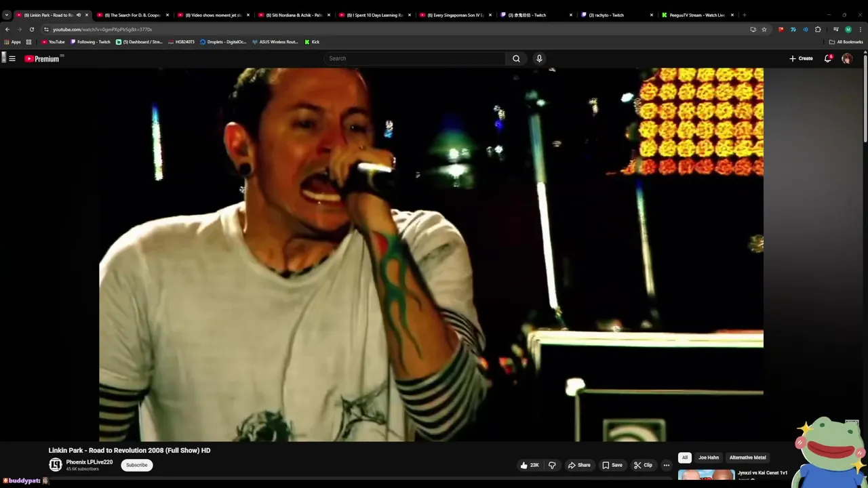The height and width of the screenshot is (488, 868).
Task: Open the HG8240T5 bookmark
Action: point(181,42)
